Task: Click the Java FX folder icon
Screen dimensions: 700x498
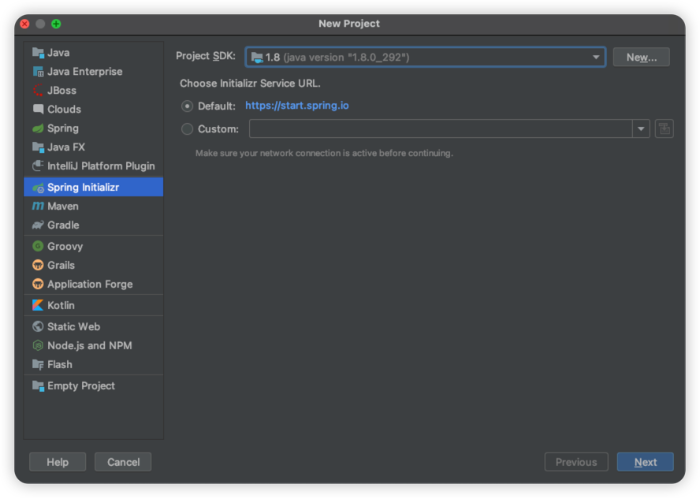Action: [38, 147]
